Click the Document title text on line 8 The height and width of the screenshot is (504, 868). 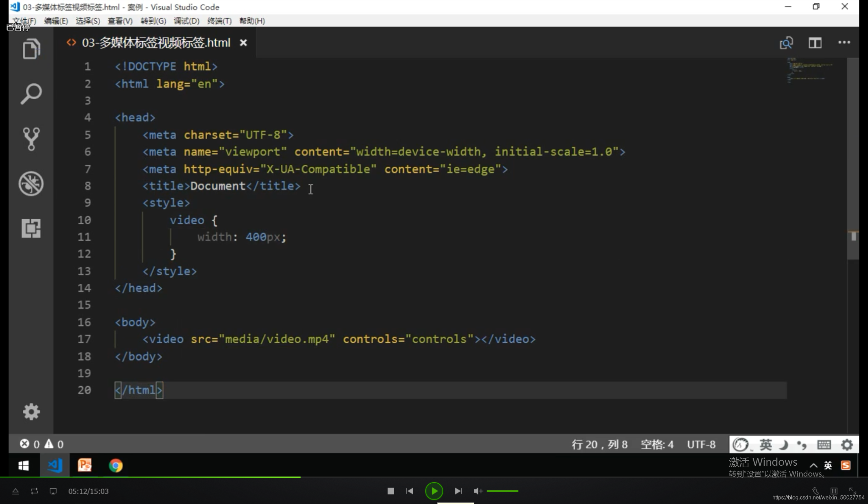click(218, 186)
